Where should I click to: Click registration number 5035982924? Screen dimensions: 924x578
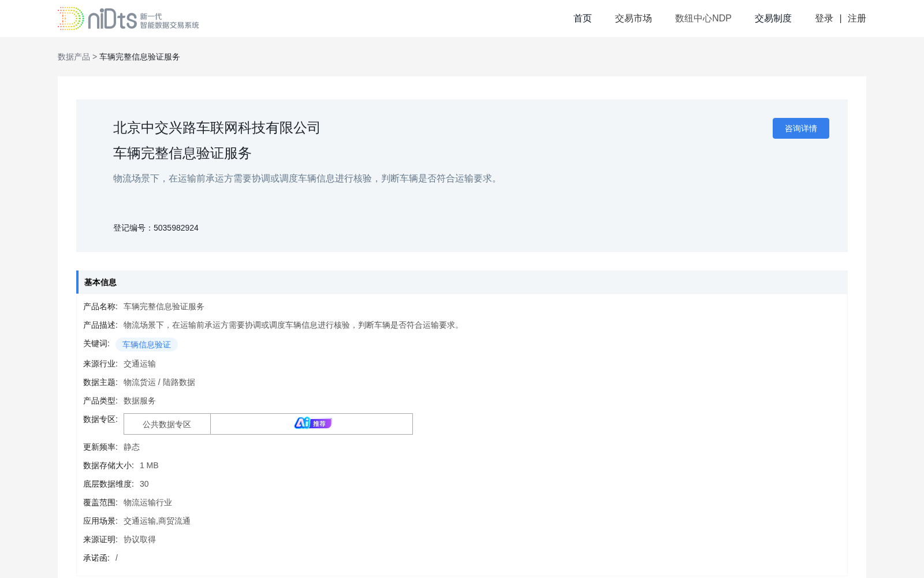(176, 228)
